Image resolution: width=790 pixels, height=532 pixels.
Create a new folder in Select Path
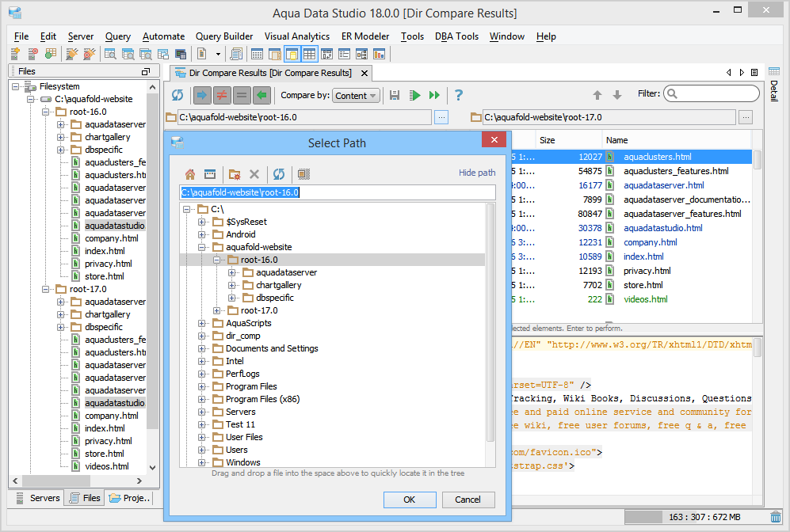[x=235, y=174]
